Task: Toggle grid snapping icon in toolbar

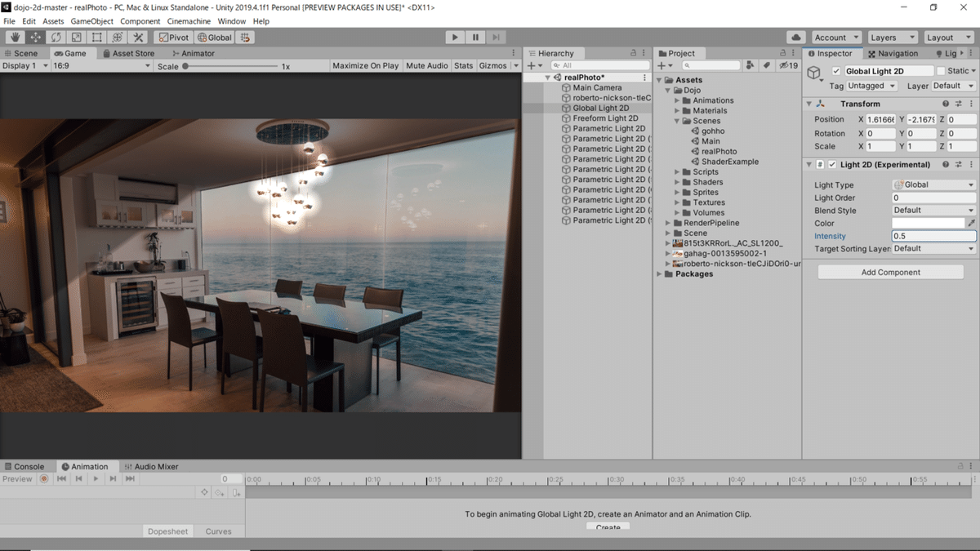Action: point(245,38)
